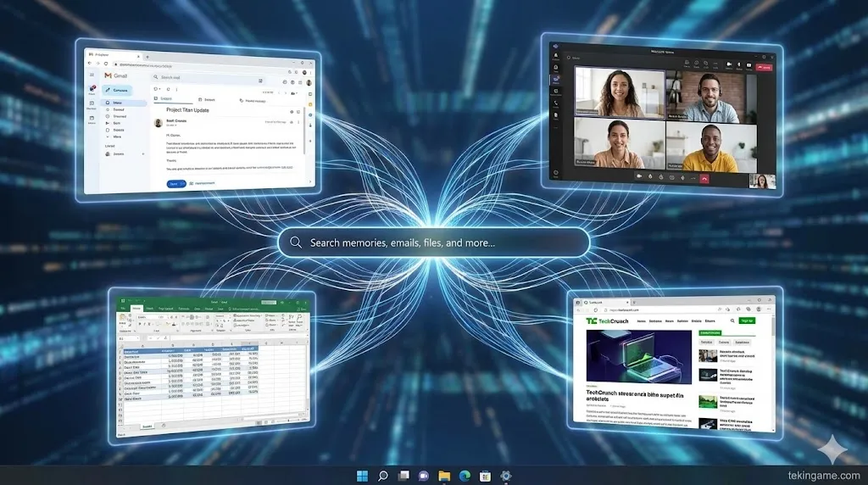Expand the More item in Gmail sidebar
This screenshot has height=485, width=868.
pyautogui.click(x=117, y=136)
